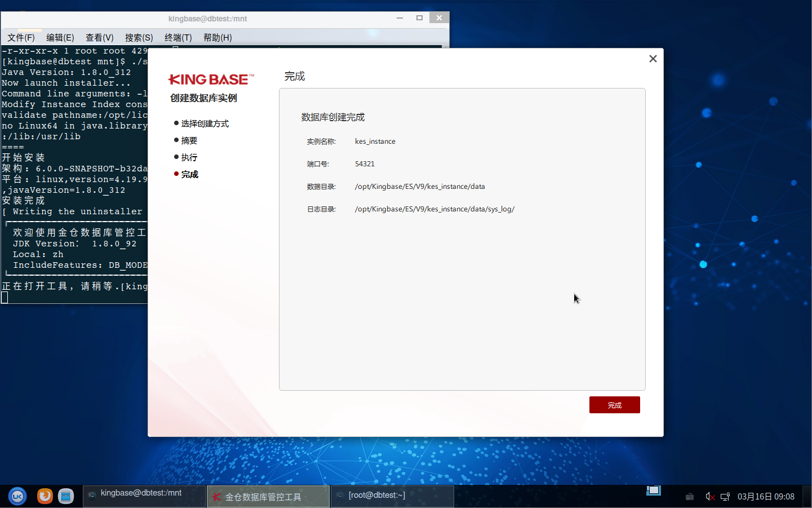Click the show desktop tray icon
The width and height of the screenshot is (812, 508).
click(x=654, y=491)
